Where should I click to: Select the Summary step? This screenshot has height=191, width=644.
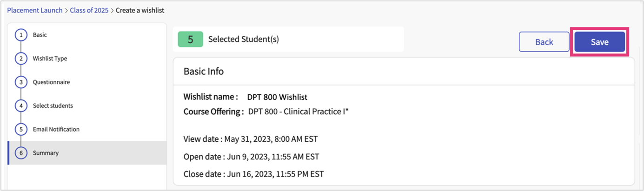[46, 153]
